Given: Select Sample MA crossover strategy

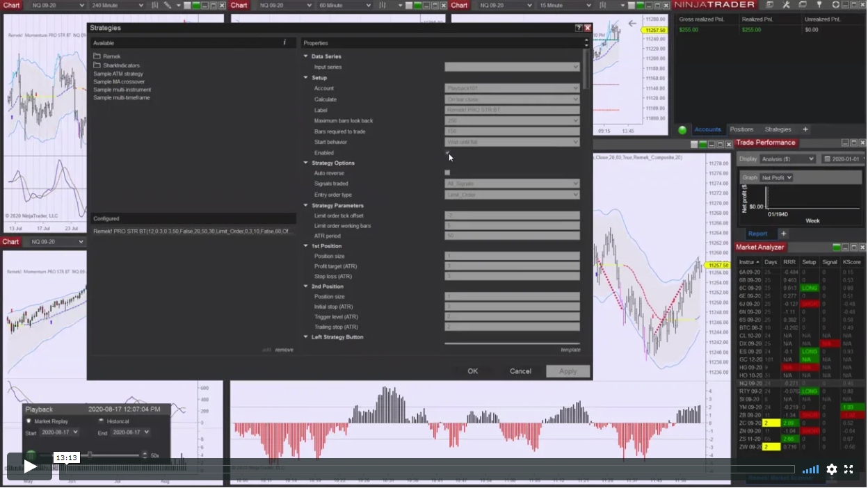Looking at the screenshot, I should coord(119,82).
